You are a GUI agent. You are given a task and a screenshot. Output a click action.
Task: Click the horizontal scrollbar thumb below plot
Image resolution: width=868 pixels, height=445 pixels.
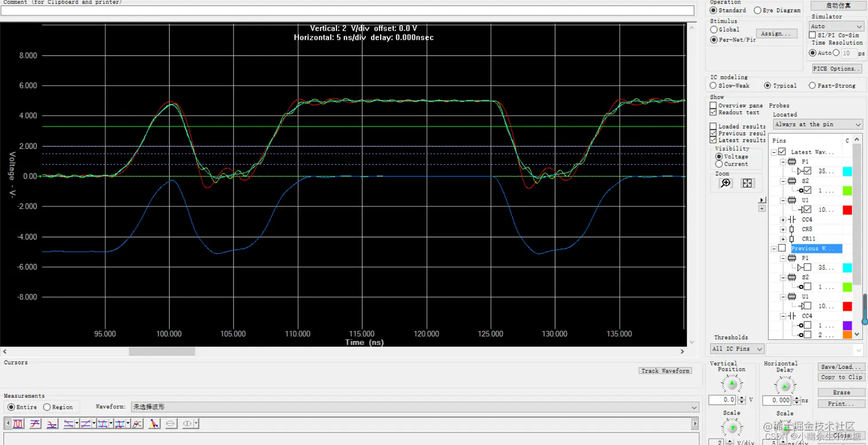[x=162, y=351]
